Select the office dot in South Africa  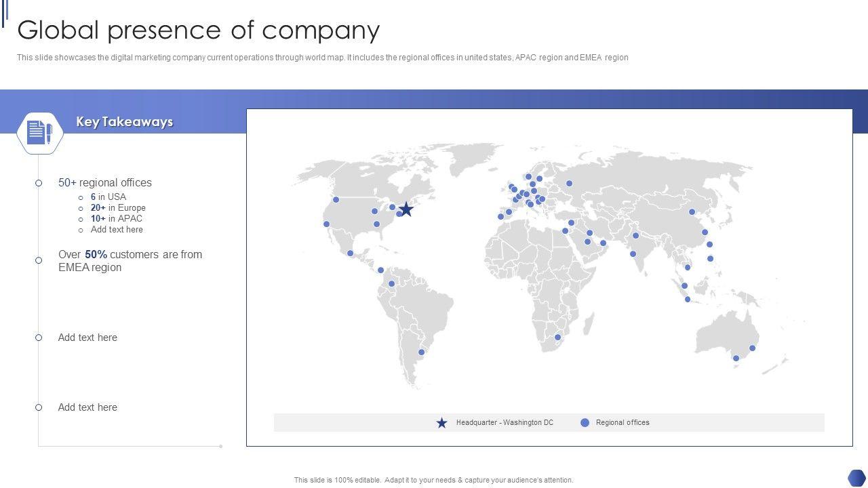click(558, 338)
